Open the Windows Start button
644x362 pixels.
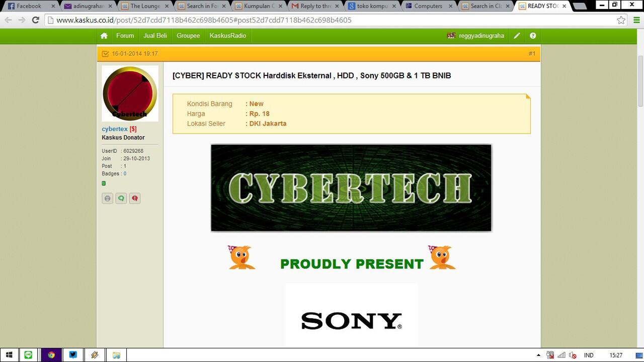click(9, 355)
